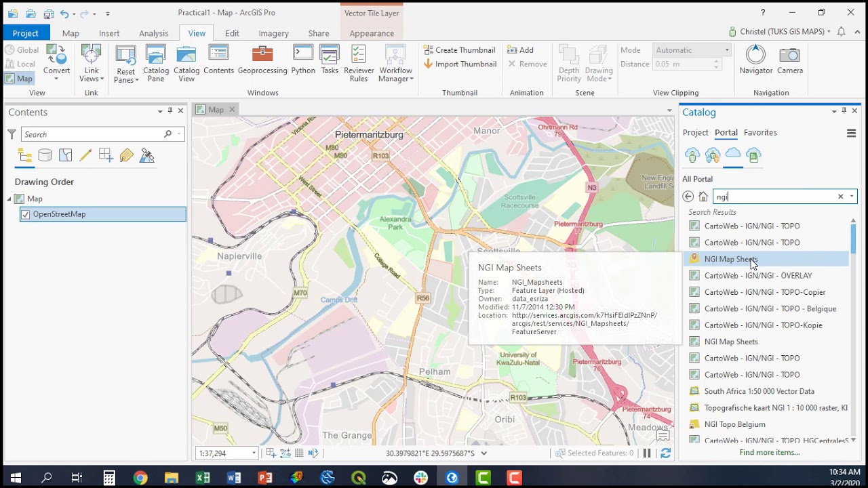Click the All Portal cloud icon
Image resolution: width=868 pixels, height=488 pixels.
tap(733, 154)
